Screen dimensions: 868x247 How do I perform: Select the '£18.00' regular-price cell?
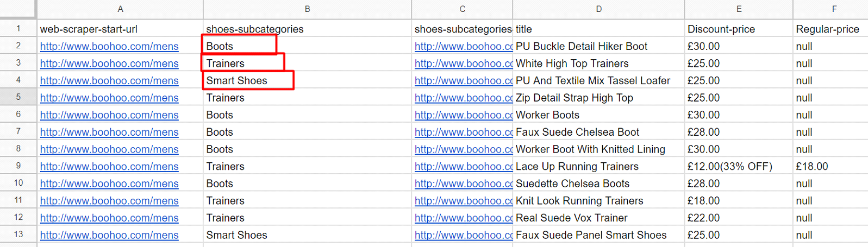click(x=812, y=167)
